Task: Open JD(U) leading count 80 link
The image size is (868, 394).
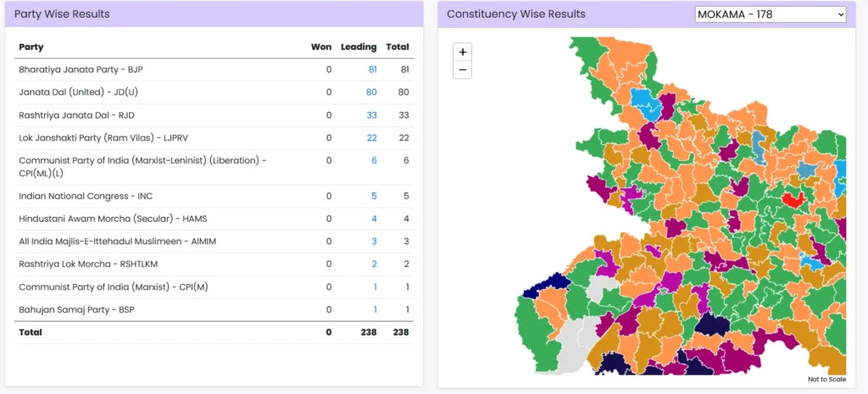Action: coord(371,92)
